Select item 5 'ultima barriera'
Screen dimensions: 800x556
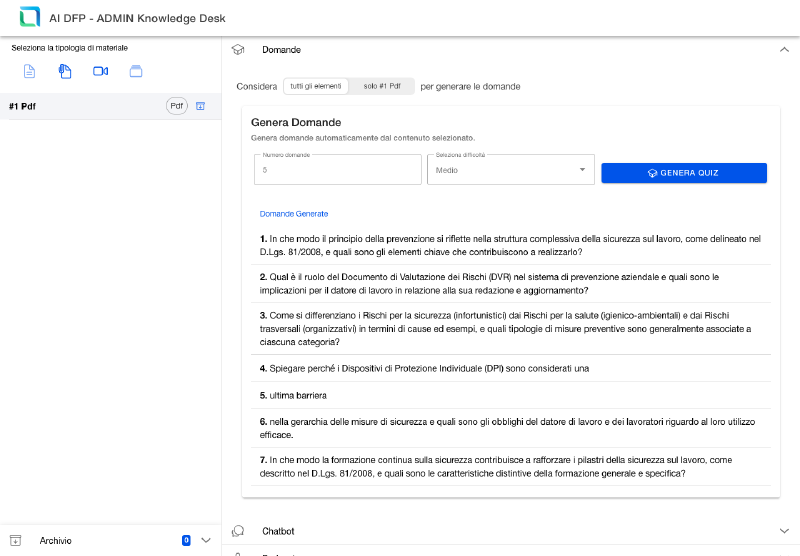coord(511,395)
